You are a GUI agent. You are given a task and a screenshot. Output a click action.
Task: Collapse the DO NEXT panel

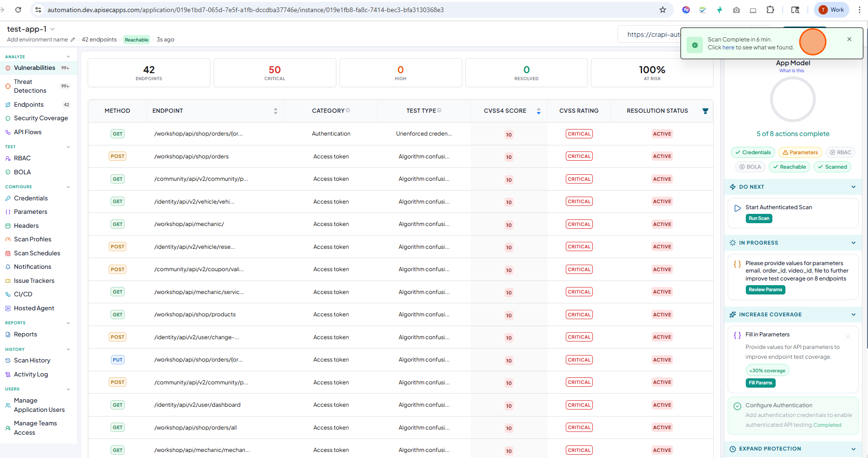[854, 187]
